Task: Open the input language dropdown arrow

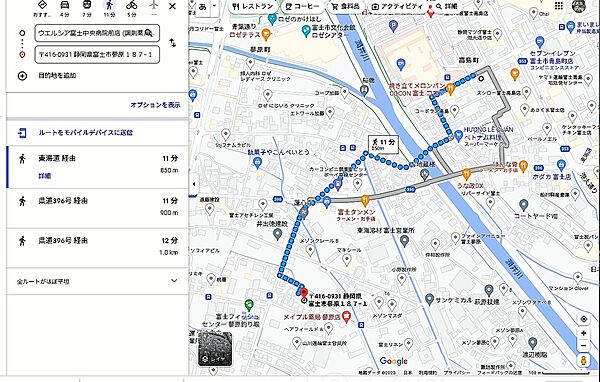Action: pos(214,6)
